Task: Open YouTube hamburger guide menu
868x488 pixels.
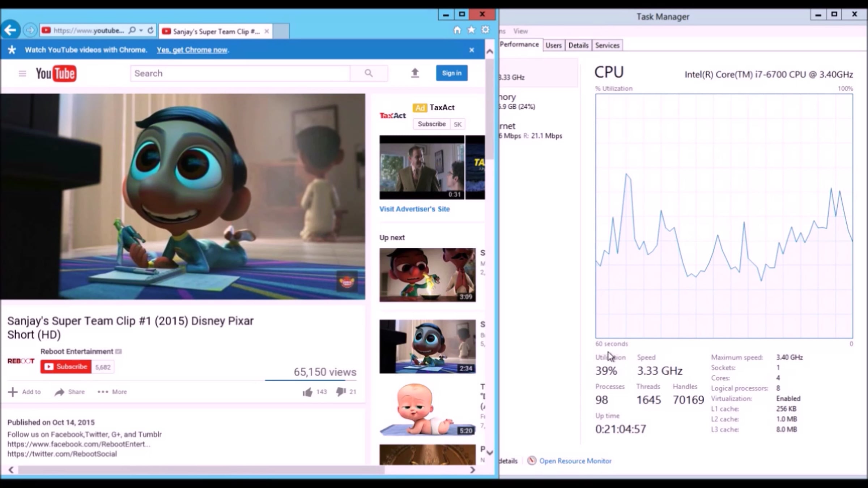Action: [22, 74]
